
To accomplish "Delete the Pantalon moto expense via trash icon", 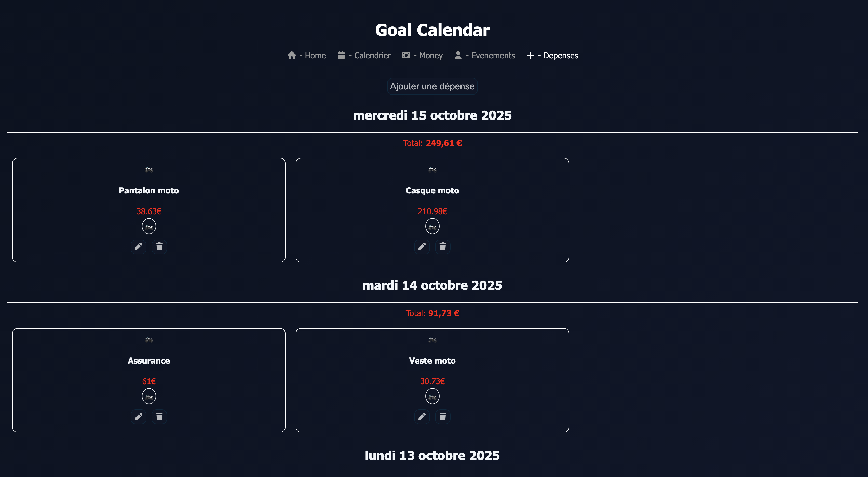I will (159, 247).
